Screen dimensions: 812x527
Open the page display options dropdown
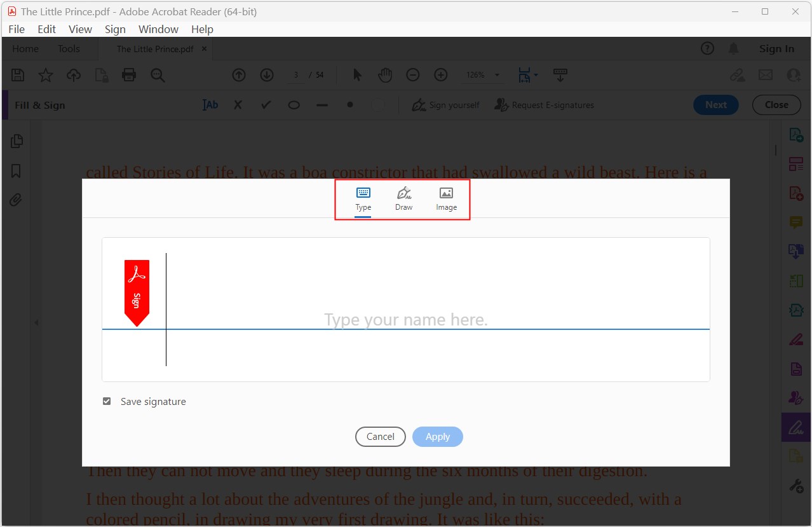pyautogui.click(x=536, y=74)
